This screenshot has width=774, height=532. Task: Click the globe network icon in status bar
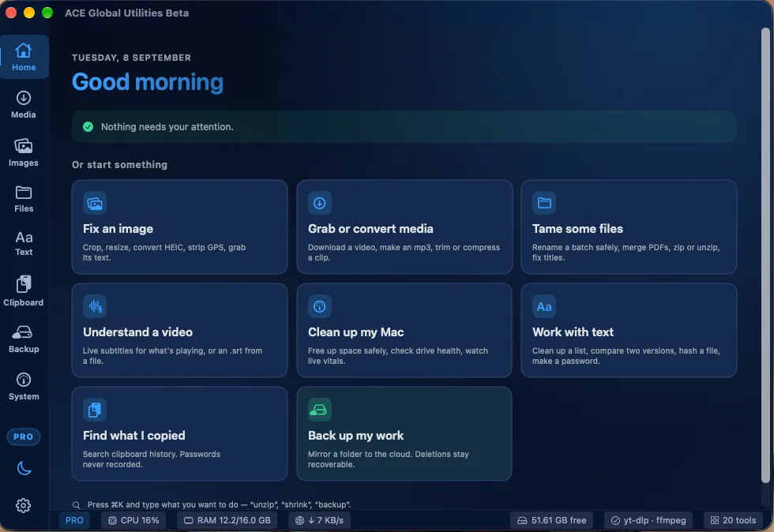(299, 521)
